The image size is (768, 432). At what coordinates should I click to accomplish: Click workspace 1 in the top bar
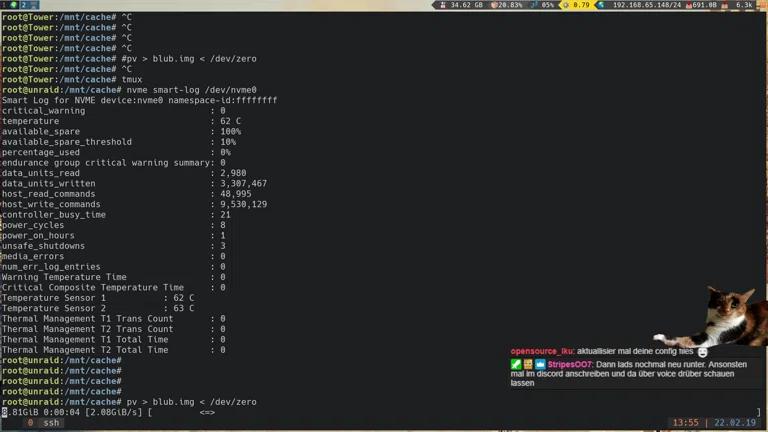point(4,5)
